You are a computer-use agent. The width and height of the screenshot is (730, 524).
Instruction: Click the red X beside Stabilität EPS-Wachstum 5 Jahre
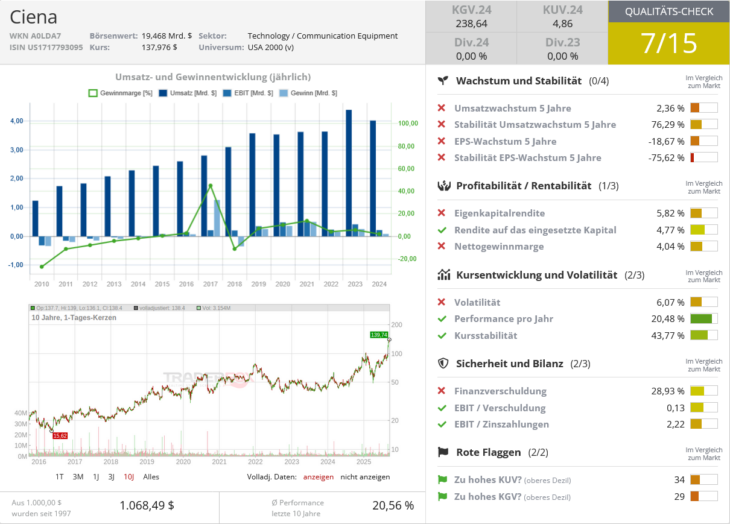tap(441, 157)
